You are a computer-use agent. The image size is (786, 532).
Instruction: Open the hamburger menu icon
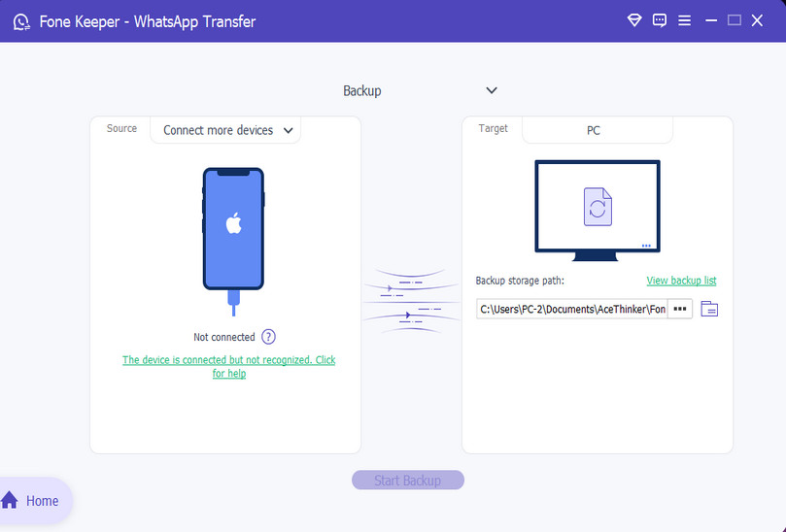click(684, 20)
